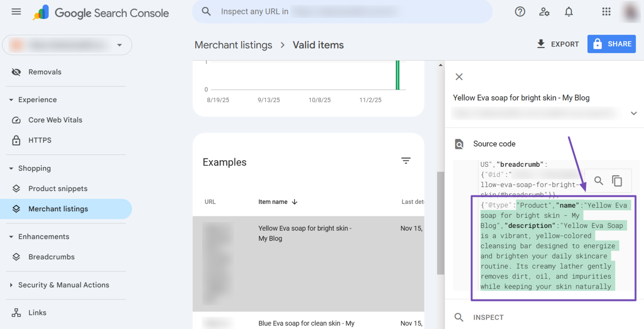Export the report data
644x329 pixels.
click(558, 44)
